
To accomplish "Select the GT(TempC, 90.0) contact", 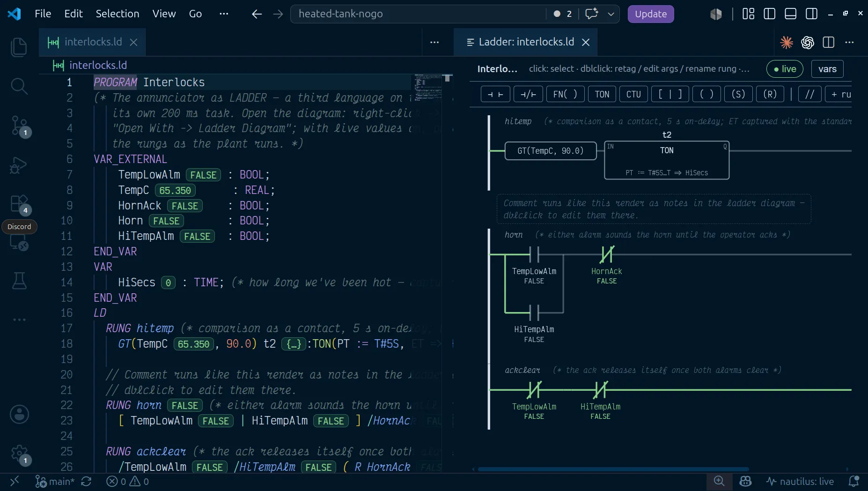I will (x=551, y=151).
